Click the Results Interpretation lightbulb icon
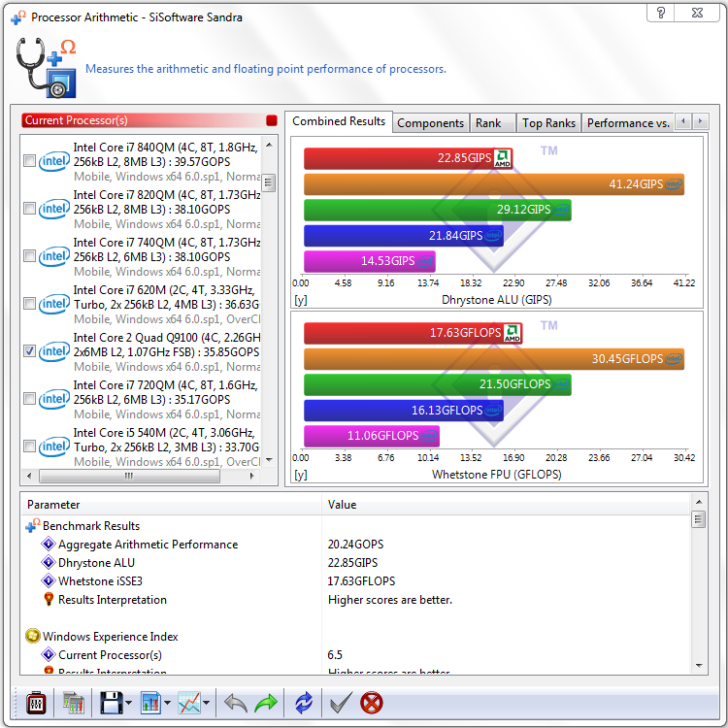 49,600
